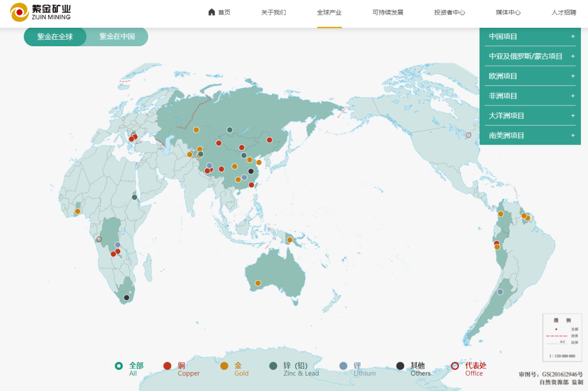The image size is (588, 391).
Task: Open 媒体中心 navigation item
Action: pos(508,13)
